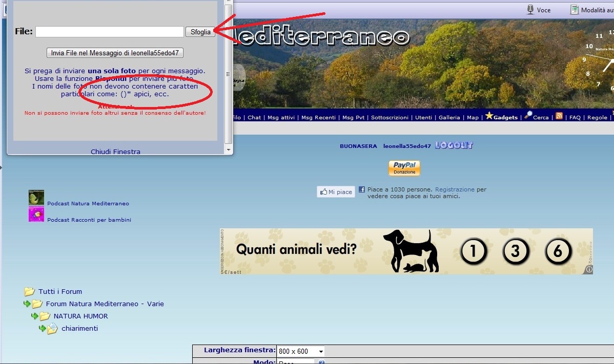This screenshot has width=614, height=364.
Task: Click the Chiudi Finestra link
Action: click(x=115, y=152)
